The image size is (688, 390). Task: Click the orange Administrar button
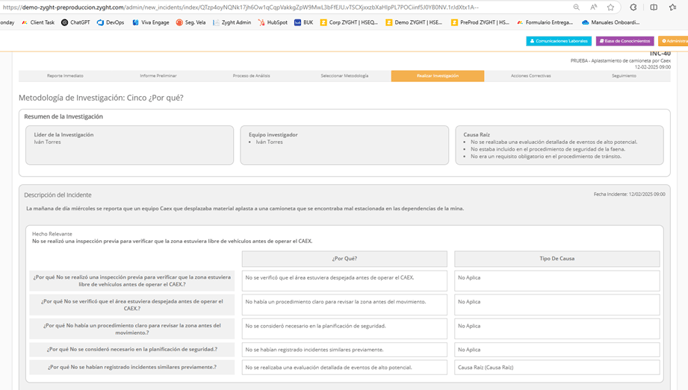coord(673,41)
